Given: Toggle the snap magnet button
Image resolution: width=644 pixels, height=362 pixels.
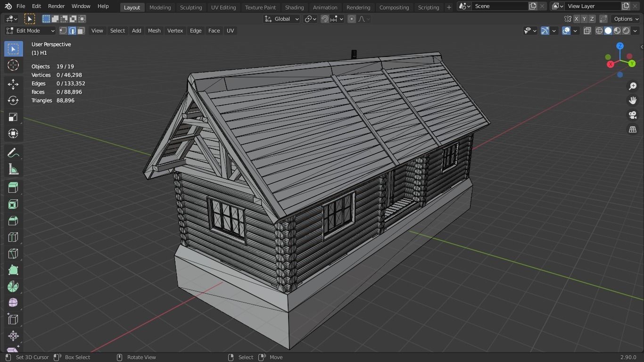Looking at the screenshot, I should tap(325, 19).
